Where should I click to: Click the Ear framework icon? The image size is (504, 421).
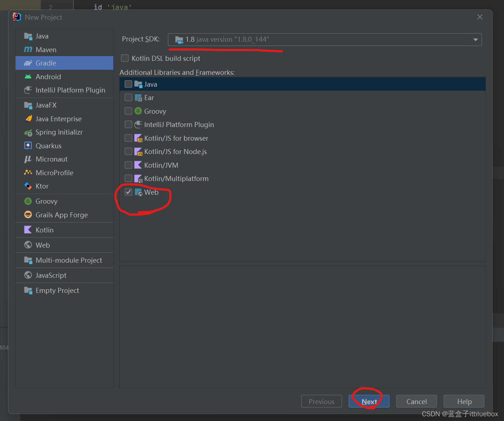(139, 98)
